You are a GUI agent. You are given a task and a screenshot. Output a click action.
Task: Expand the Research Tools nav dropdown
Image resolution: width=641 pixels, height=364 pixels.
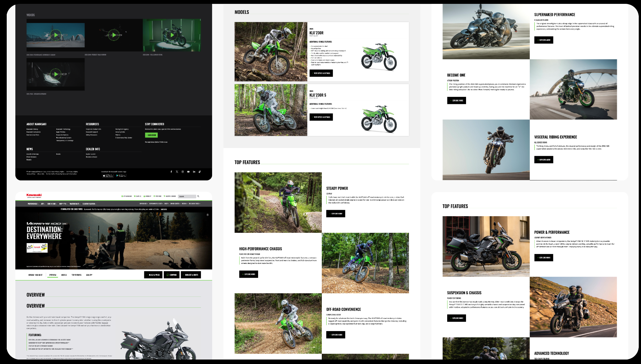point(194,203)
